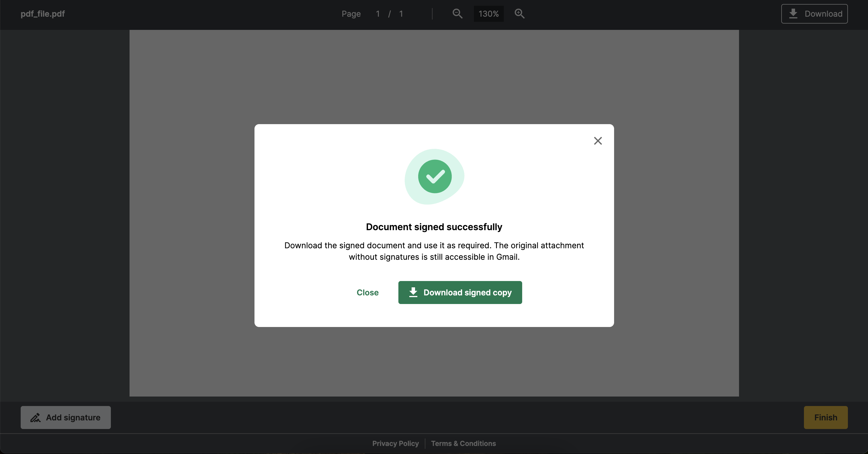Click the zoom out magnifier icon
This screenshot has width=868, height=454.
457,14
